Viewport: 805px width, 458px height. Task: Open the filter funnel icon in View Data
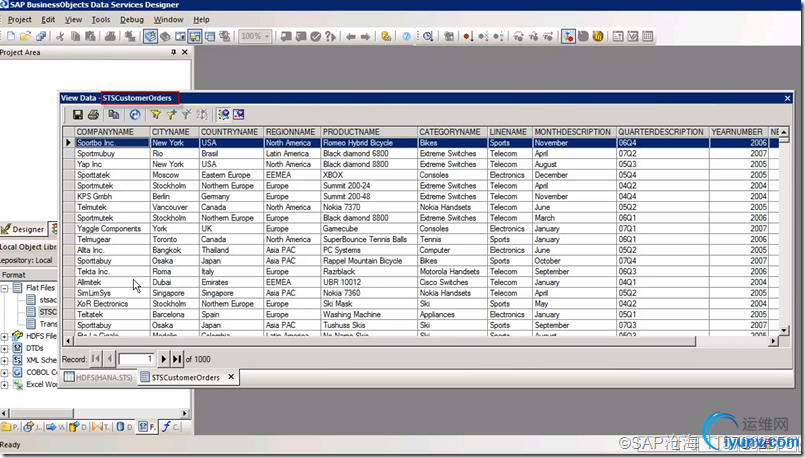157,115
